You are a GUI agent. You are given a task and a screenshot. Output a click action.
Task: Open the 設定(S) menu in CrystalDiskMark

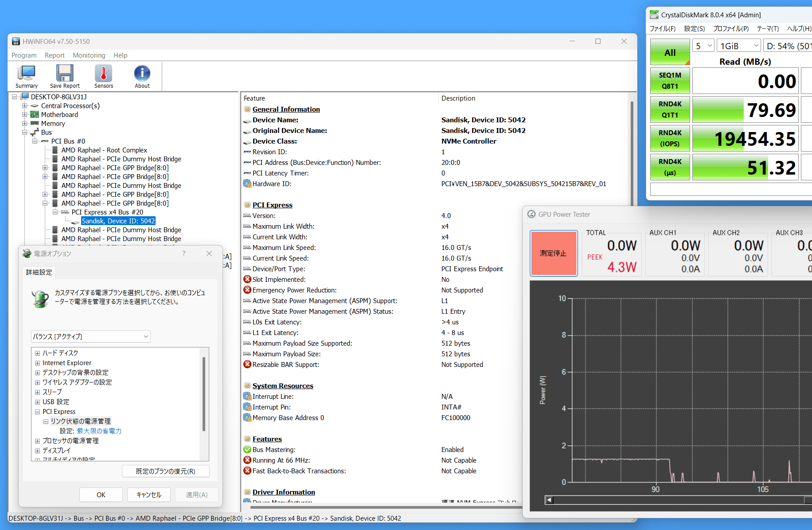coord(694,29)
